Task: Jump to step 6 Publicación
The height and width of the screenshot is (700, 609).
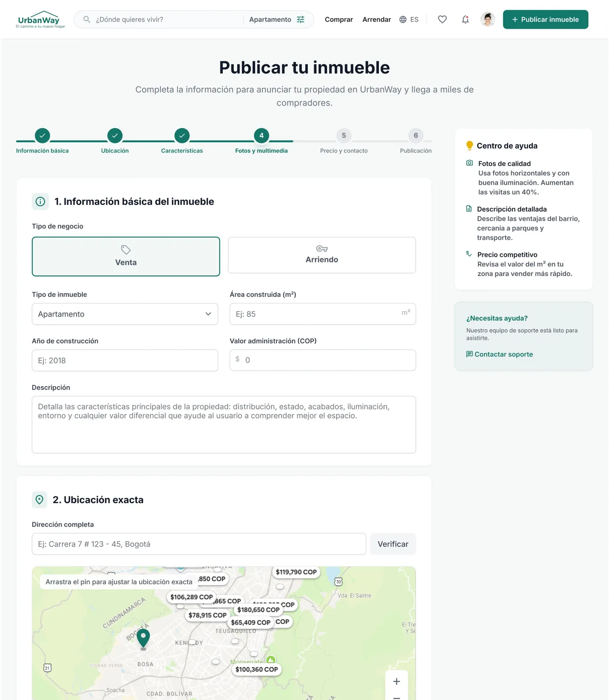Action: point(416,141)
